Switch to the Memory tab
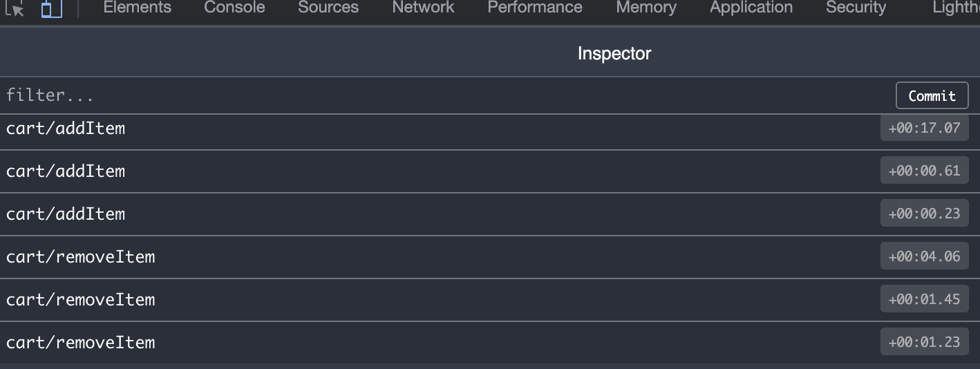 pyautogui.click(x=646, y=8)
